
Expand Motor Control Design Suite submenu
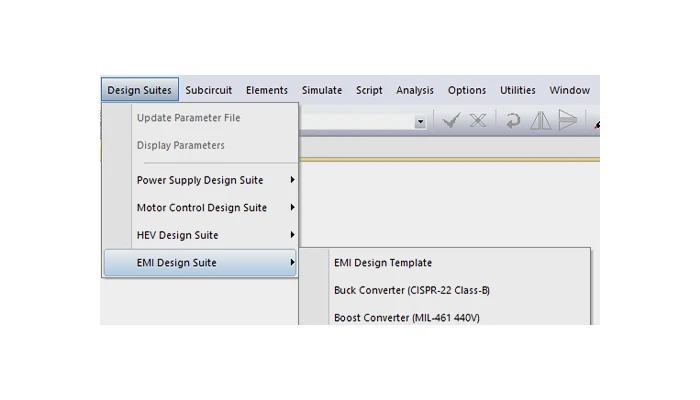(x=201, y=208)
